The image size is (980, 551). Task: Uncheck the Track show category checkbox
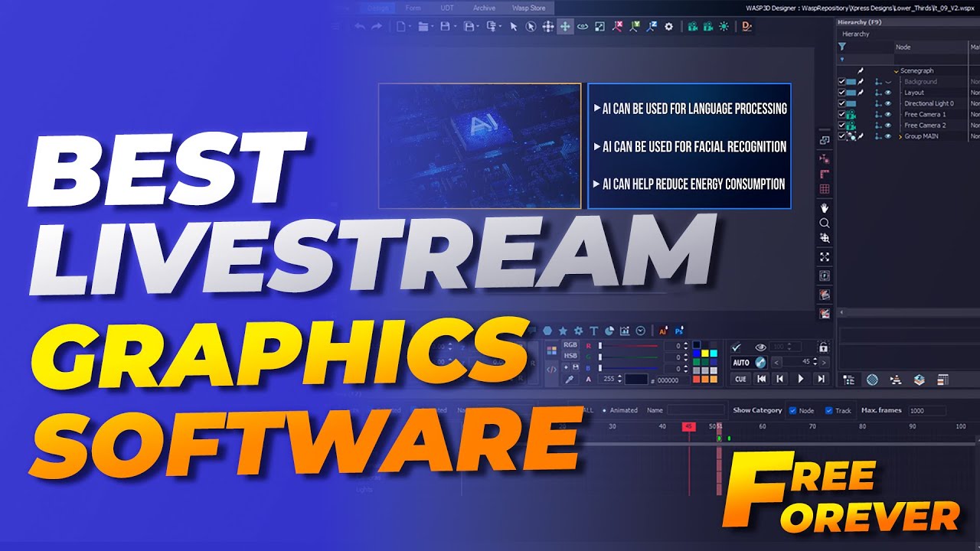pos(828,410)
